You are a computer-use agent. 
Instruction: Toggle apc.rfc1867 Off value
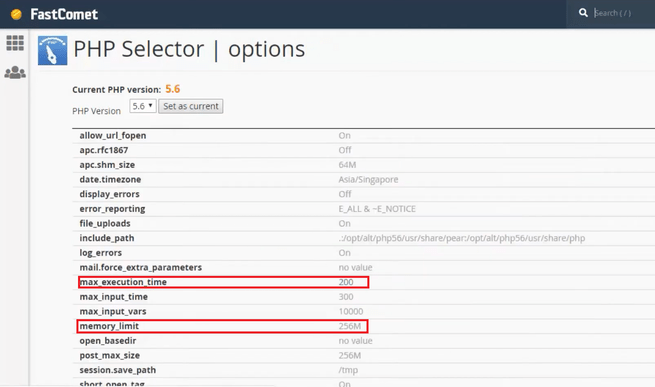(x=345, y=150)
